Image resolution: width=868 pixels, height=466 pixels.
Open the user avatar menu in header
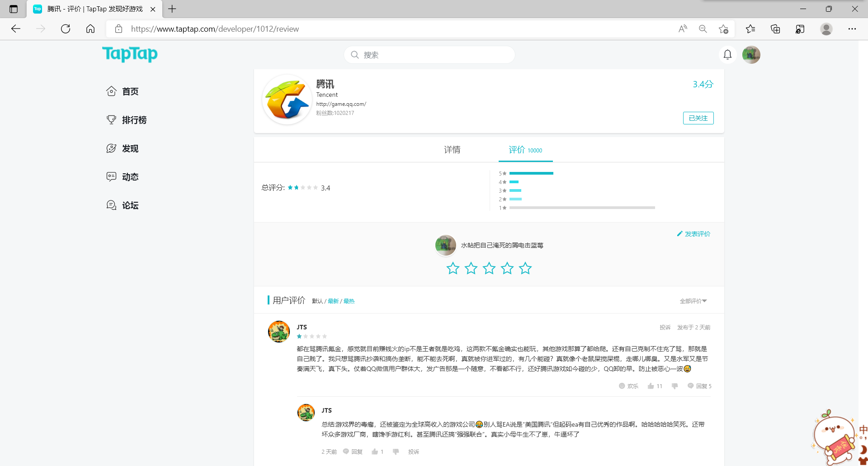751,55
